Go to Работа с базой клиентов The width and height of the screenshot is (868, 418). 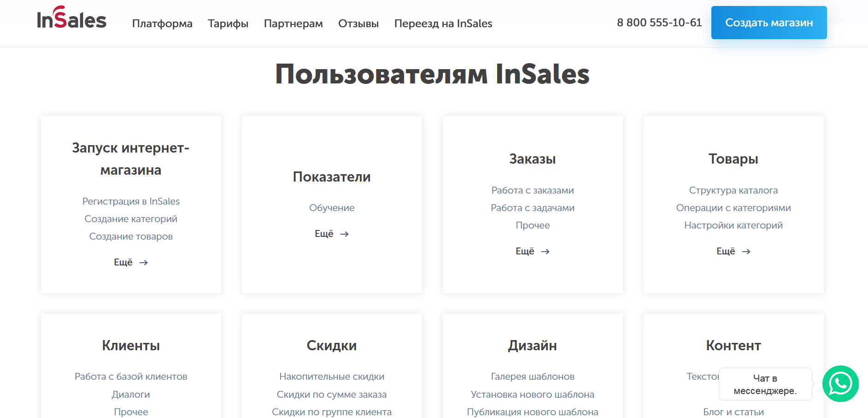click(131, 377)
